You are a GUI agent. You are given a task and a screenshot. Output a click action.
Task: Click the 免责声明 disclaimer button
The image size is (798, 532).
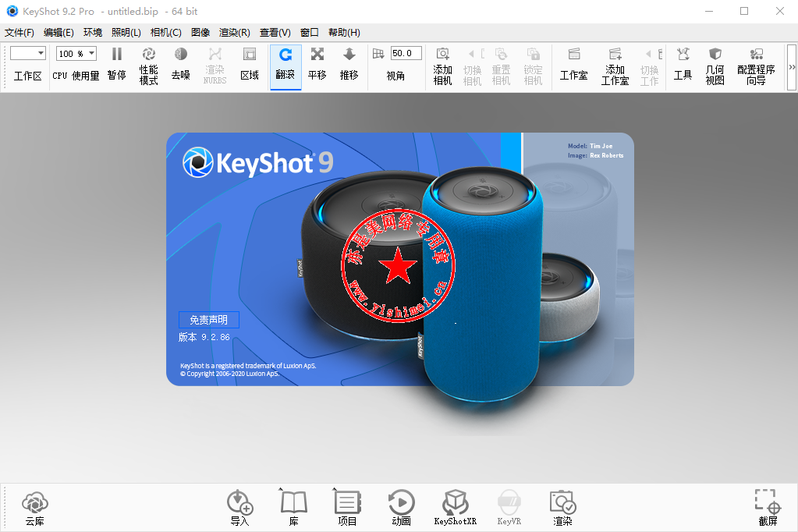[208, 320]
